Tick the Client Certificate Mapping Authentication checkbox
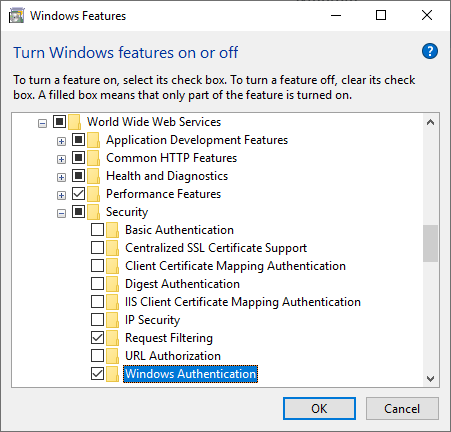The width and height of the screenshot is (451, 432). click(97, 266)
